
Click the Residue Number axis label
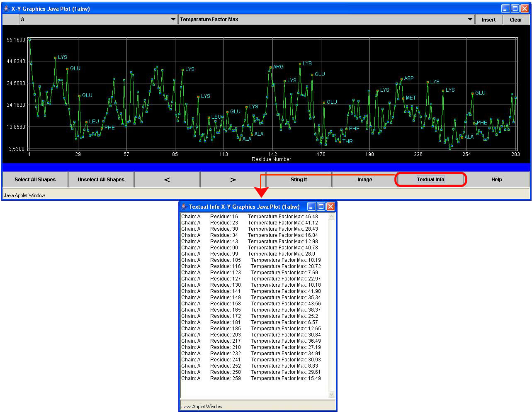pyautogui.click(x=272, y=159)
